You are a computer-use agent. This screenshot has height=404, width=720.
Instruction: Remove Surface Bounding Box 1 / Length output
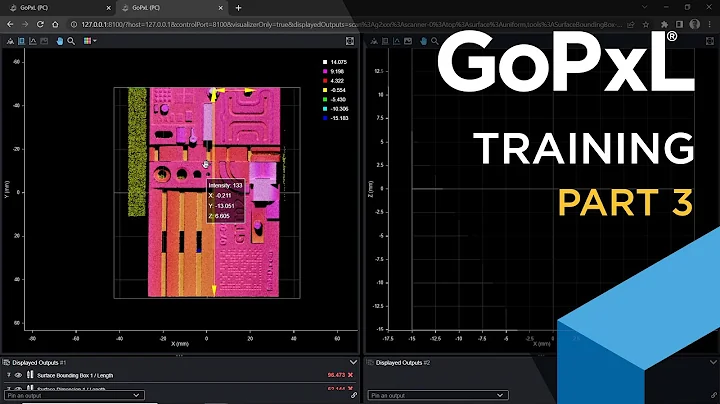(350, 375)
